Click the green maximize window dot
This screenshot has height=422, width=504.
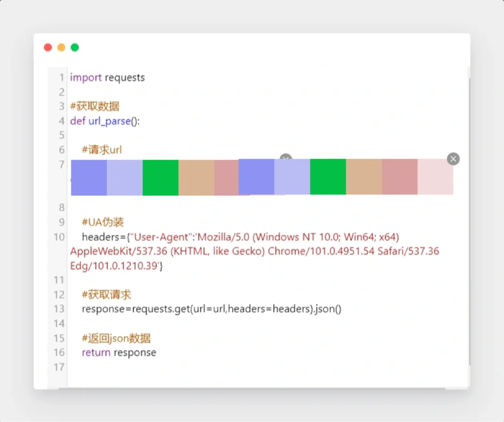(x=75, y=48)
